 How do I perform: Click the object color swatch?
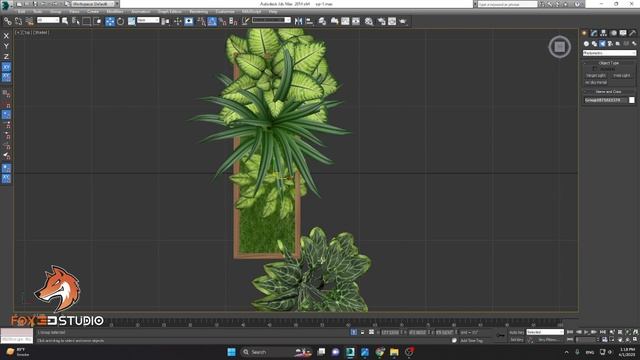click(632, 100)
